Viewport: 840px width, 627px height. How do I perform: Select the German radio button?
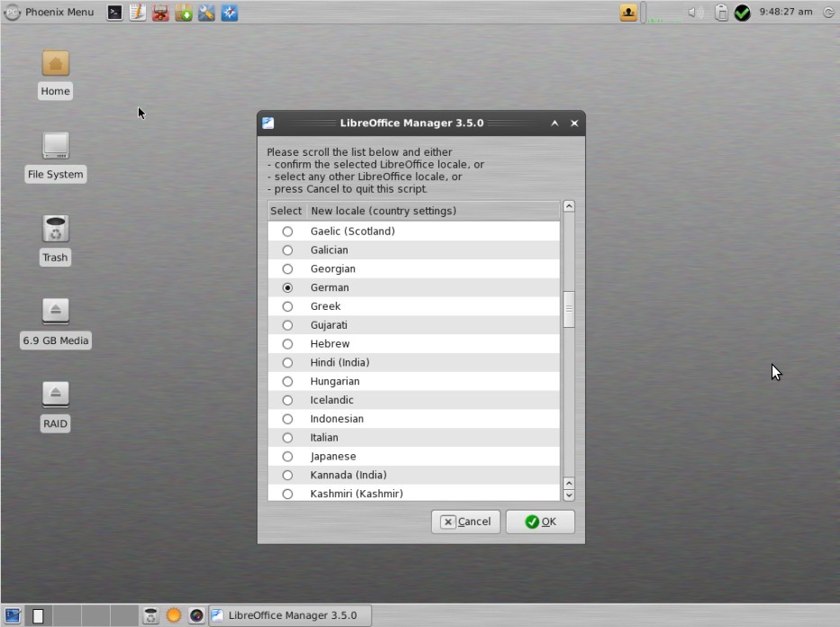click(288, 287)
